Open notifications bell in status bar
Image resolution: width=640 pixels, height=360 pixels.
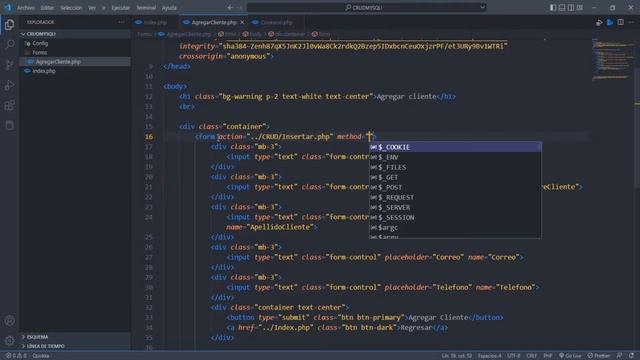tap(631, 356)
